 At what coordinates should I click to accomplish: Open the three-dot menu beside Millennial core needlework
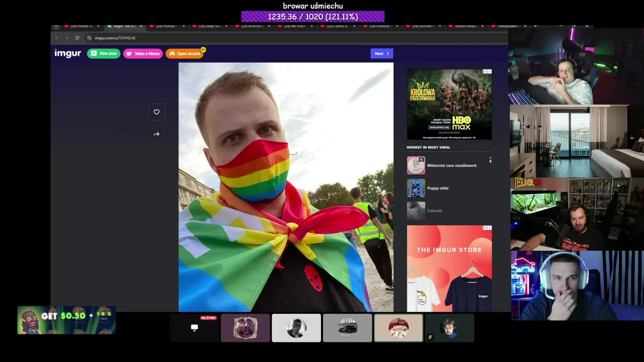[490, 160]
